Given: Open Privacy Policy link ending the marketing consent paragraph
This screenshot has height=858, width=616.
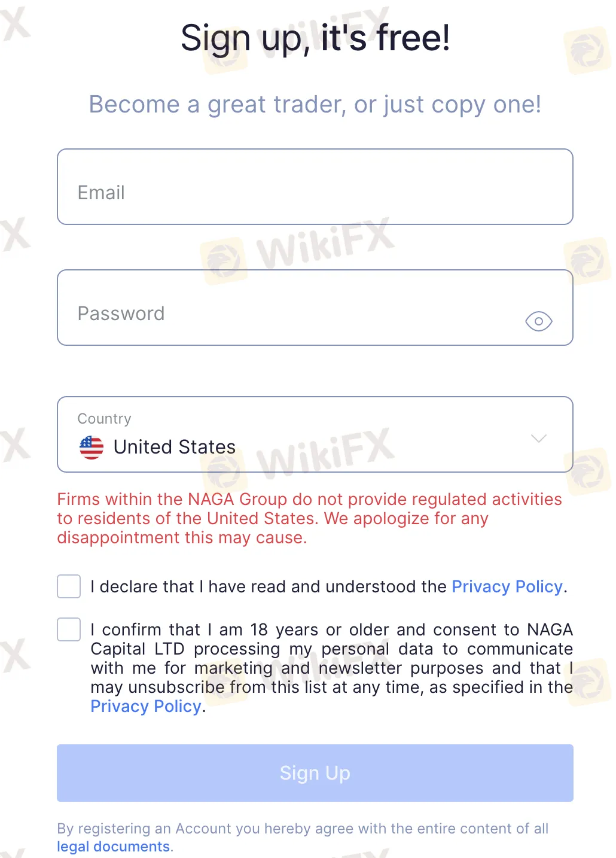Looking at the screenshot, I should click(146, 707).
